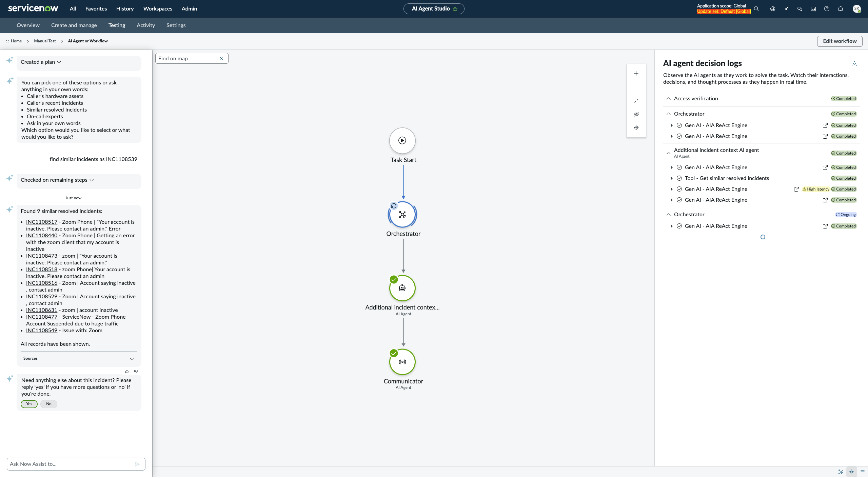Zoom out on the workflow map
Image resolution: width=868 pixels, height=478 pixels.
click(x=636, y=87)
